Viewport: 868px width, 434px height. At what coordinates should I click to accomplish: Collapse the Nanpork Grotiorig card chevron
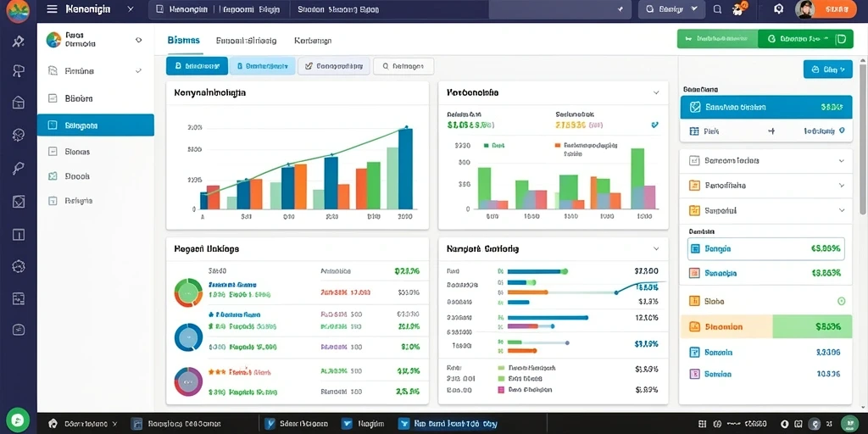656,249
